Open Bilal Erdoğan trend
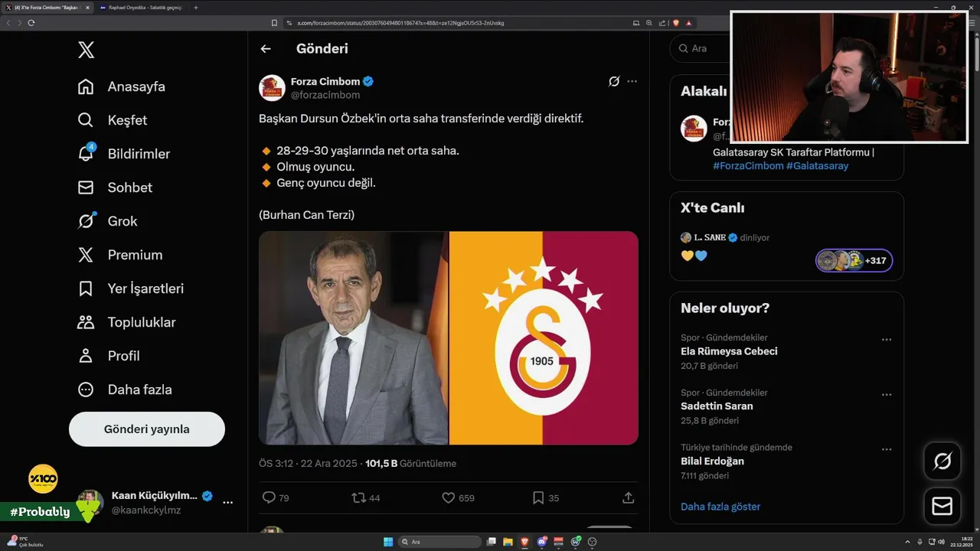The image size is (980, 551). coord(712,461)
